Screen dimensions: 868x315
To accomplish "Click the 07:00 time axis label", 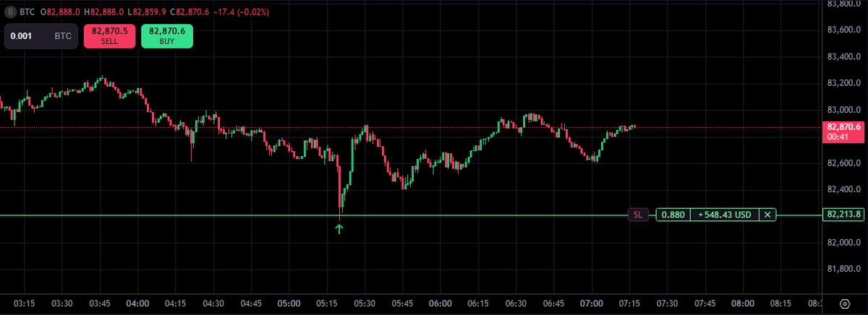I will pos(592,303).
